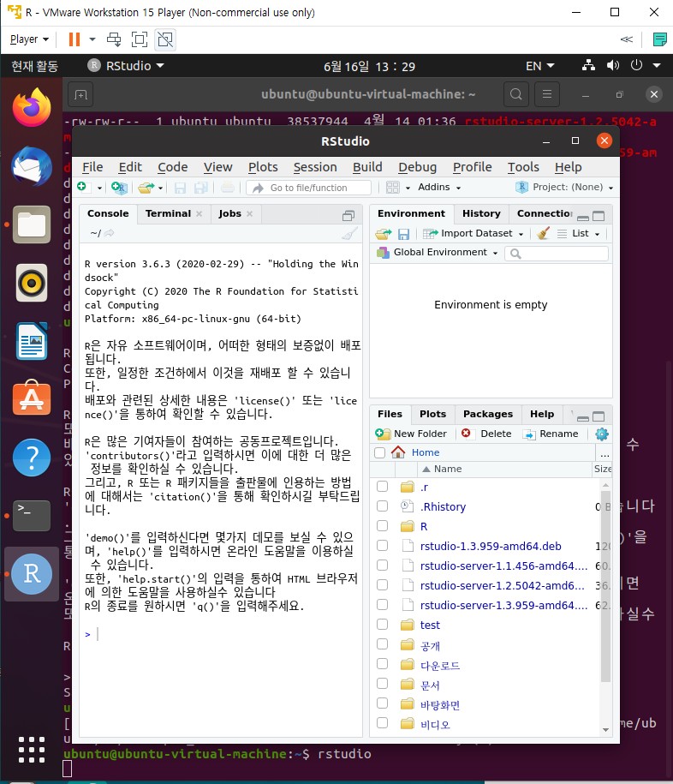This screenshot has height=784, width=673.
Task: Click the environment search field
Action: pos(557,254)
